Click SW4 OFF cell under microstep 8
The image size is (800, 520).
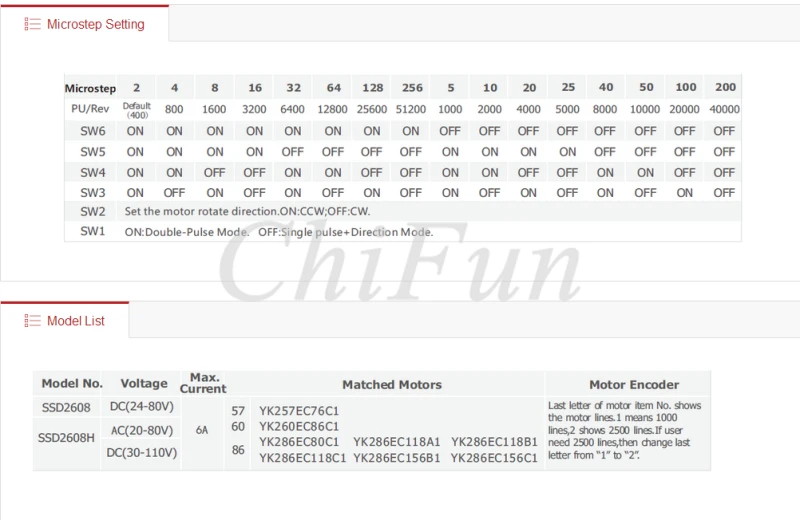tap(214, 173)
